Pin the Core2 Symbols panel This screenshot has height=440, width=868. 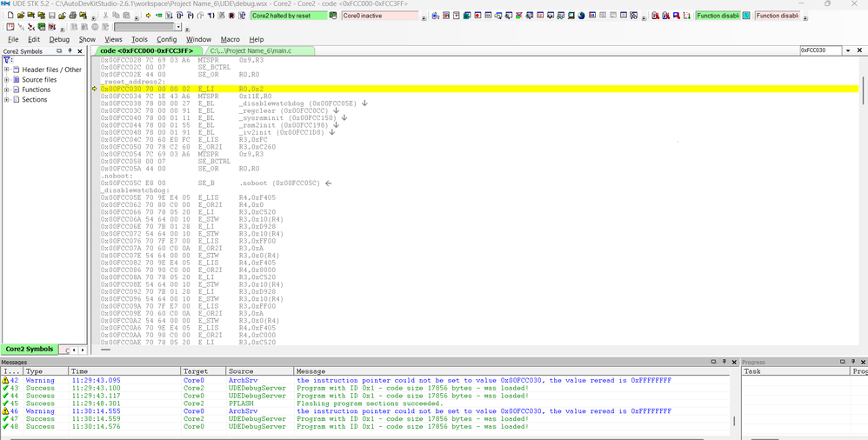pyautogui.click(x=70, y=51)
